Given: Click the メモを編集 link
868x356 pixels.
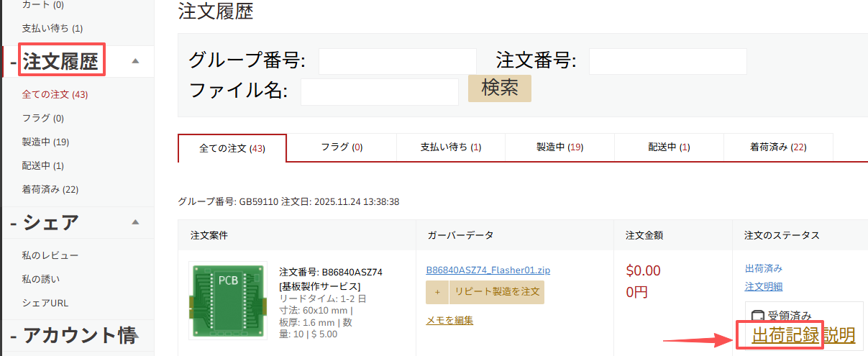Looking at the screenshot, I should pyautogui.click(x=449, y=321).
